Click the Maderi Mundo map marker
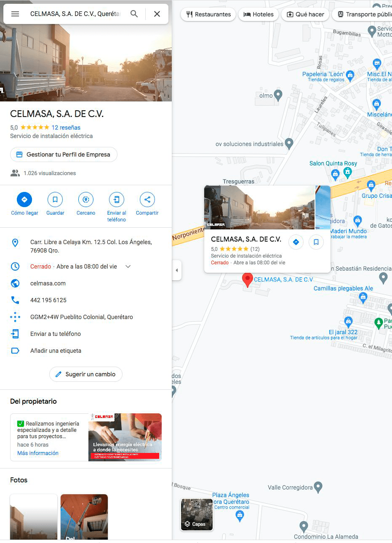Image resolution: width=392 pixels, height=543 pixels. click(x=357, y=220)
